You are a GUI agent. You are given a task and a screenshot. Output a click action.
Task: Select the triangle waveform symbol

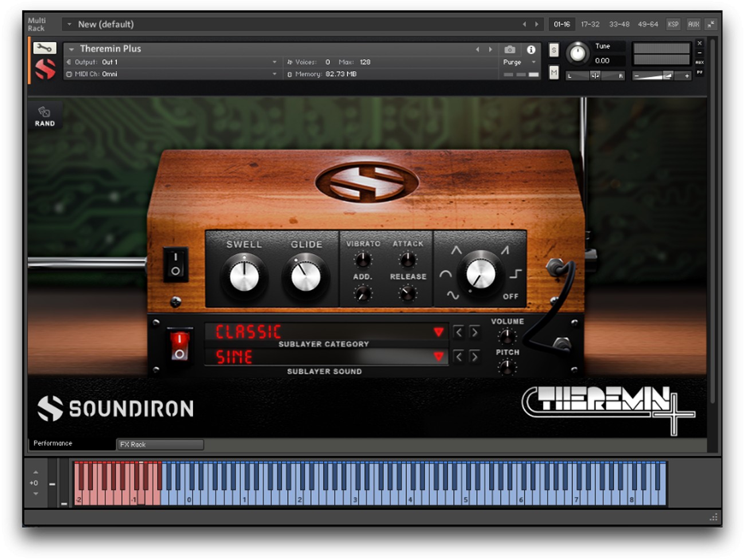[456, 250]
